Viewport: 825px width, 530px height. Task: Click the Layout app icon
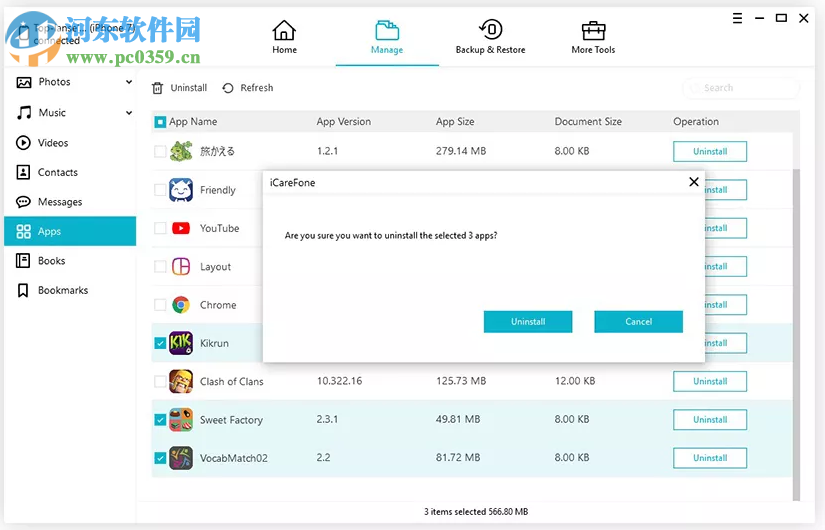tap(181, 266)
